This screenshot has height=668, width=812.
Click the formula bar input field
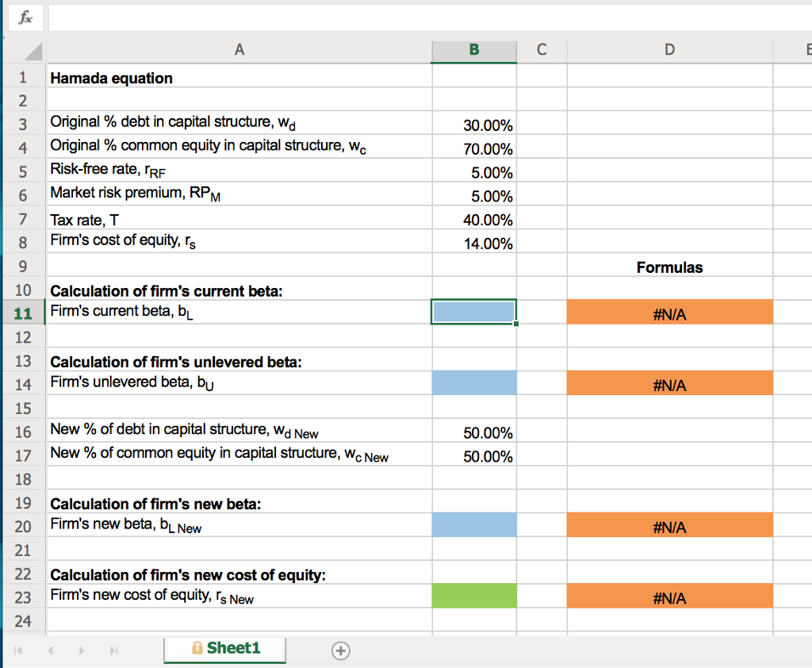click(x=431, y=18)
